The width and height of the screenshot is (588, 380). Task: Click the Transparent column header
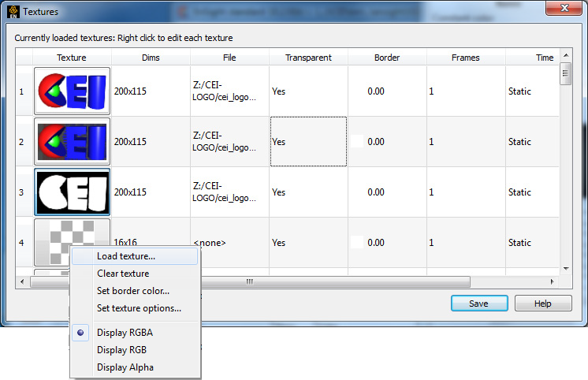tap(308, 58)
